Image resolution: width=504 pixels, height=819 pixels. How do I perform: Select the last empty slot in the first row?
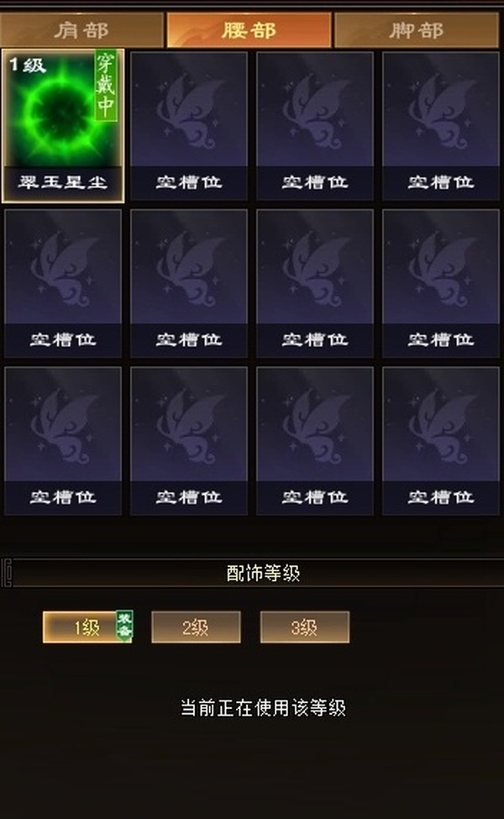441,126
